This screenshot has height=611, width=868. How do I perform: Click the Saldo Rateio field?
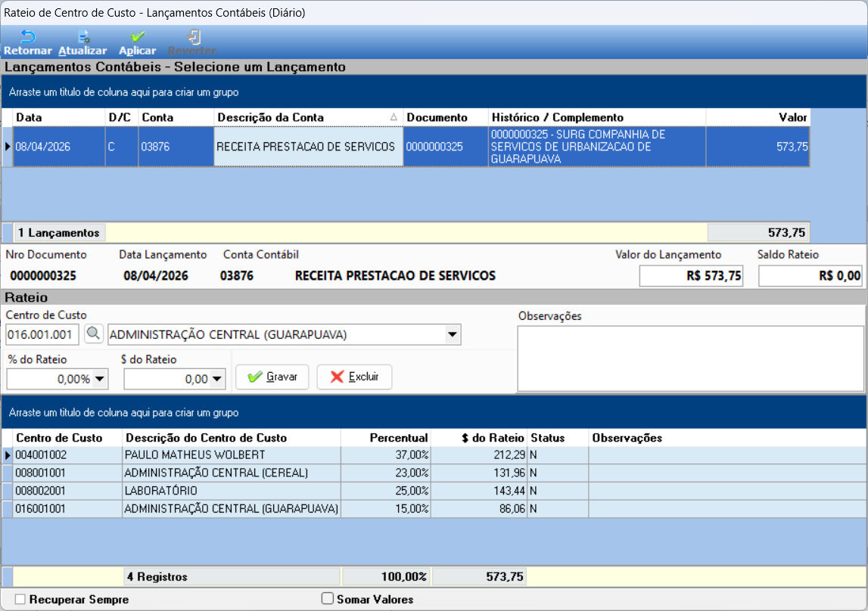(810, 276)
